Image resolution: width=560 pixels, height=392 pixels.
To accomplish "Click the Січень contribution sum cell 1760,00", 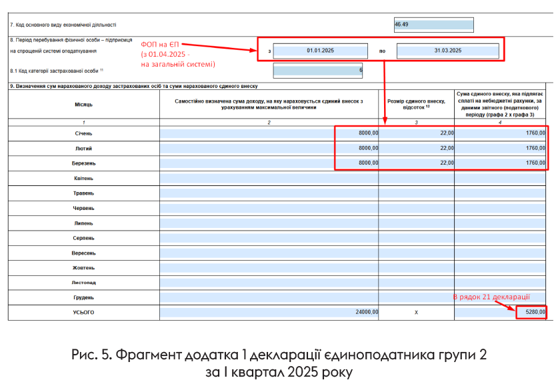I will [x=500, y=133].
